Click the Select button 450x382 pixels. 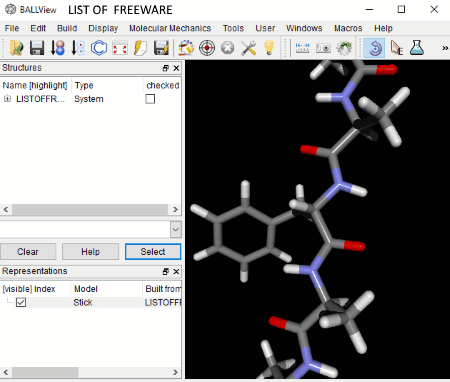point(153,252)
